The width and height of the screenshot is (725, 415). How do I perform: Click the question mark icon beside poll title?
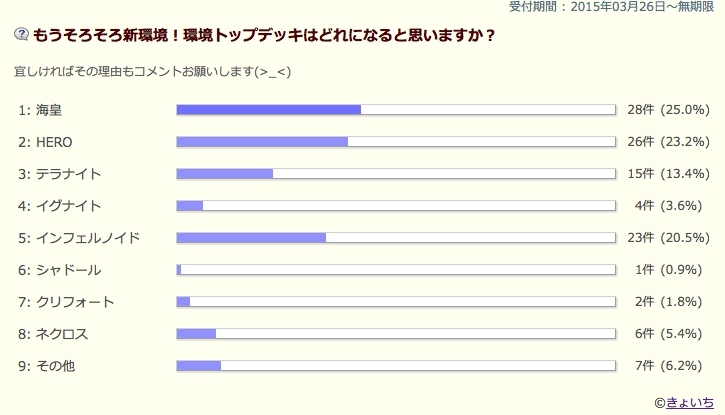click(22, 34)
